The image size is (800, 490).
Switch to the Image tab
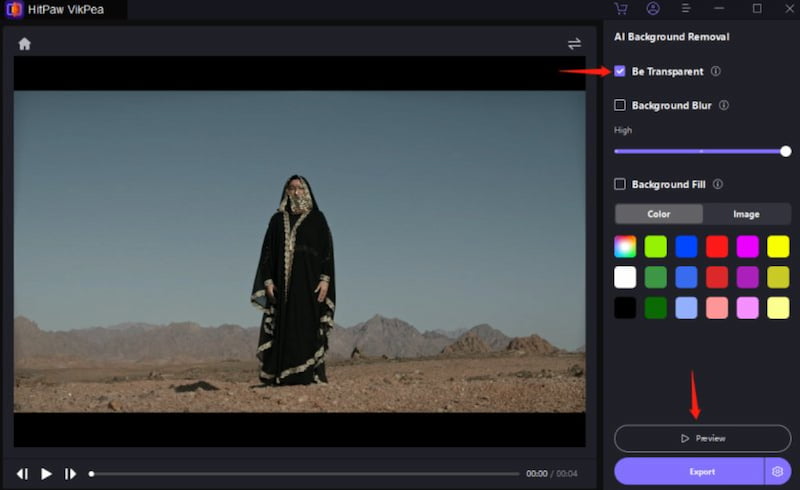[746, 214]
